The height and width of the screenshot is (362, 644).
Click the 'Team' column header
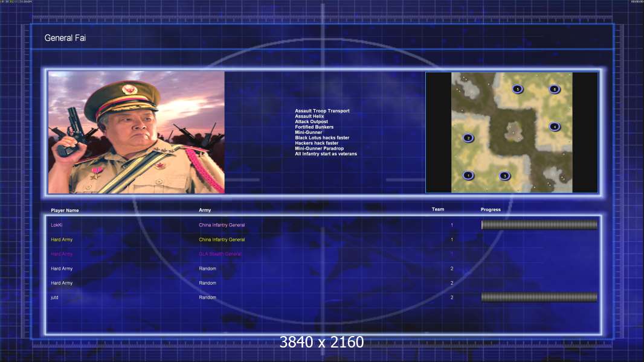pyautogui.click(x=438, y=209)
